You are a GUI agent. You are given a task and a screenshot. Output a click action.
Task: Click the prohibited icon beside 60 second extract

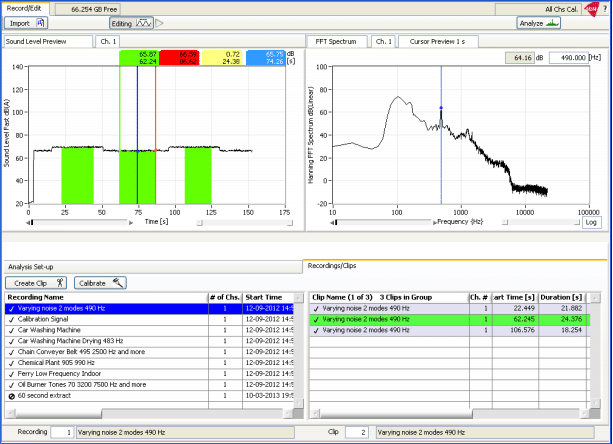[x=10, y=397]
